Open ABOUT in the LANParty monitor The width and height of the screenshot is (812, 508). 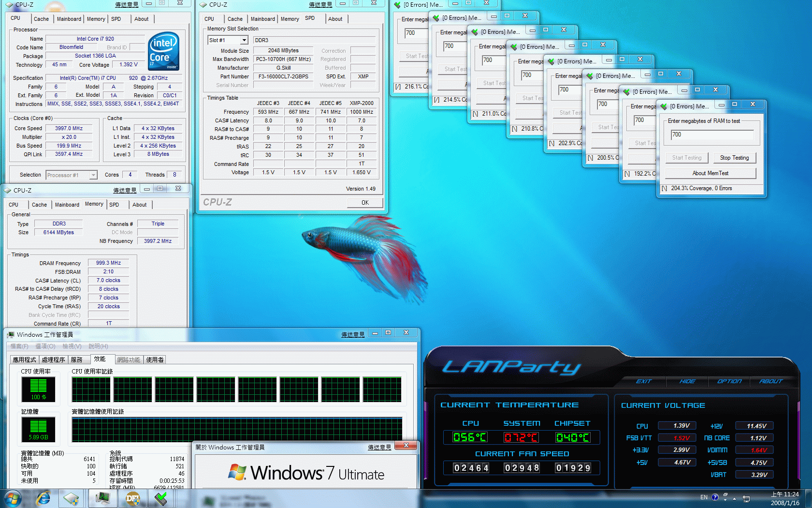[770, 381]
